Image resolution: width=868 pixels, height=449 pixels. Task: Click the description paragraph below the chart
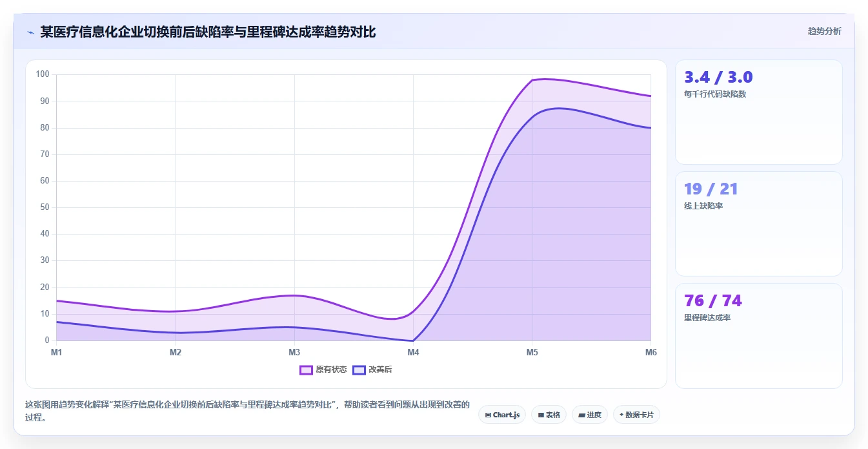(x=248, y=410)
